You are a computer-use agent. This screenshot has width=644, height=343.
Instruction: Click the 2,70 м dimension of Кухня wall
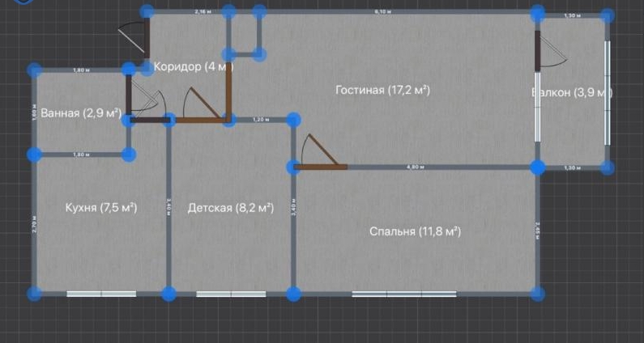tap(35, 224)
